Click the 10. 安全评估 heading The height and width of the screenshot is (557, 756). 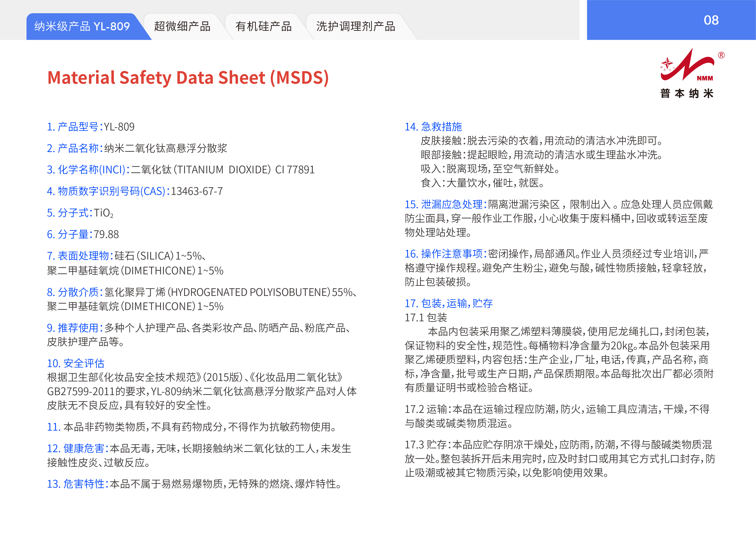[x=75, y=363]
